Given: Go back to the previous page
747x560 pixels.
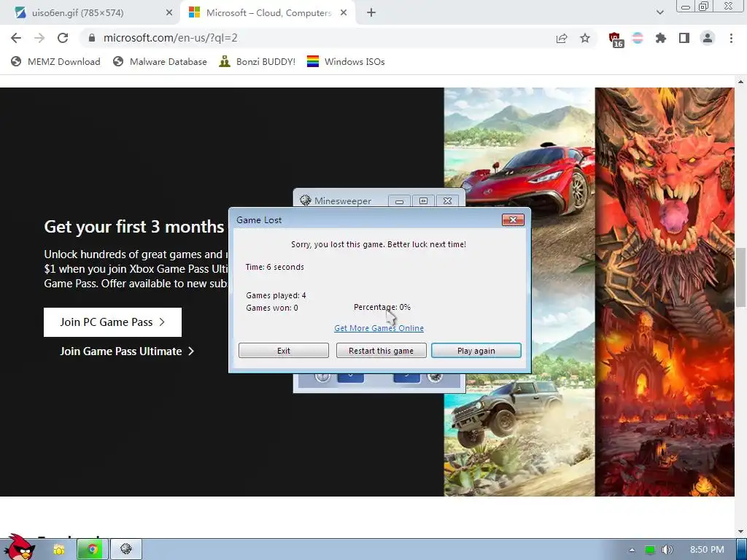Looking at the screenshot, I should (x=16, y=38).
